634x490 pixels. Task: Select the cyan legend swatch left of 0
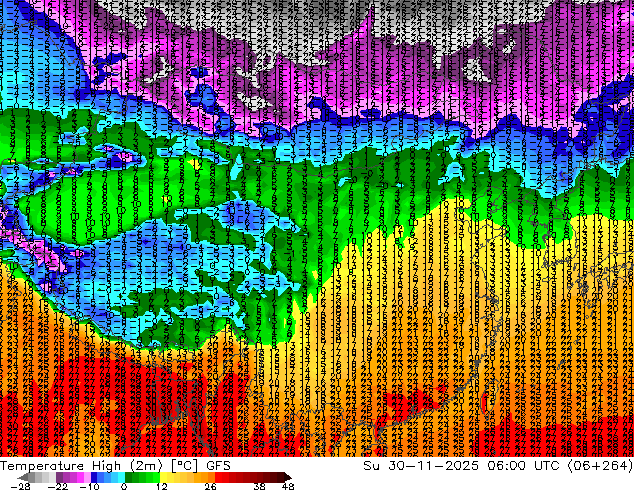pyautogui.click(x=121, y=477)
